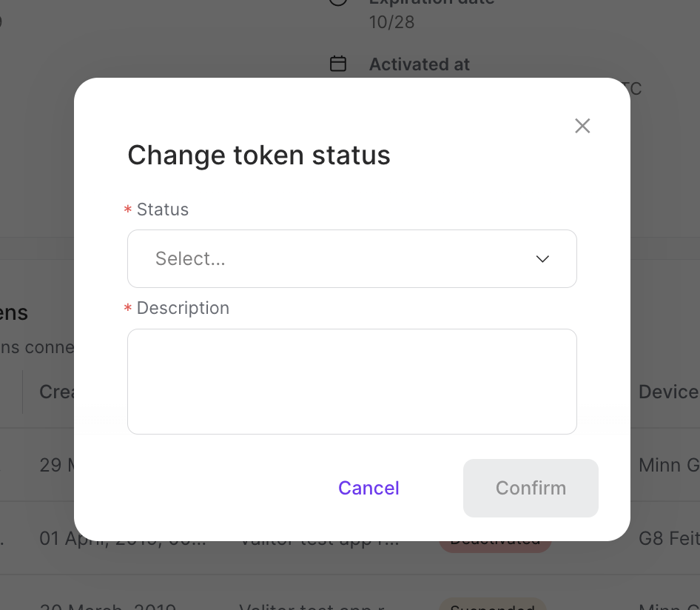This screenshot has height=610, width=700.
Task: Close the Change token status dialog
Action: coord(582,126)
